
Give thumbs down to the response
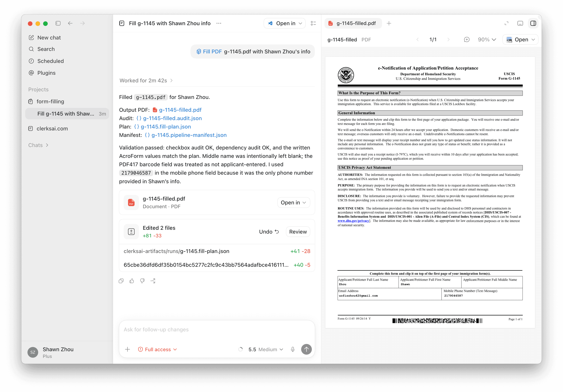(x=142, y=281)
